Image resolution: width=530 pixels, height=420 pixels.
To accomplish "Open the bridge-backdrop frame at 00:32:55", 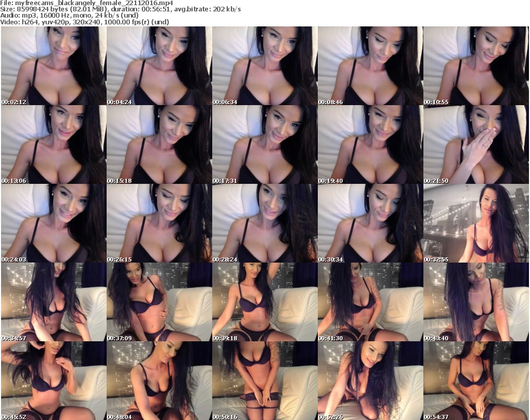I will [476, 223].
